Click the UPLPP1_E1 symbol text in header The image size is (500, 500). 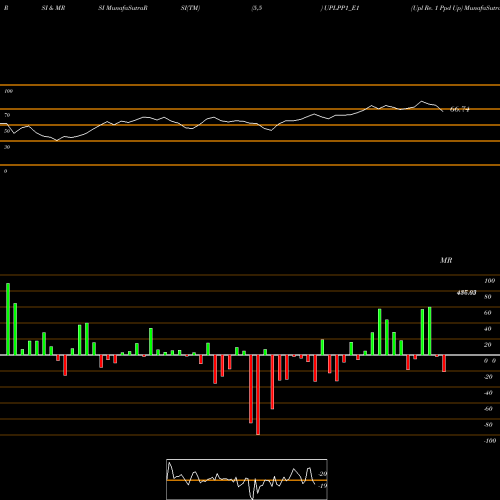(x=341, y=8)
